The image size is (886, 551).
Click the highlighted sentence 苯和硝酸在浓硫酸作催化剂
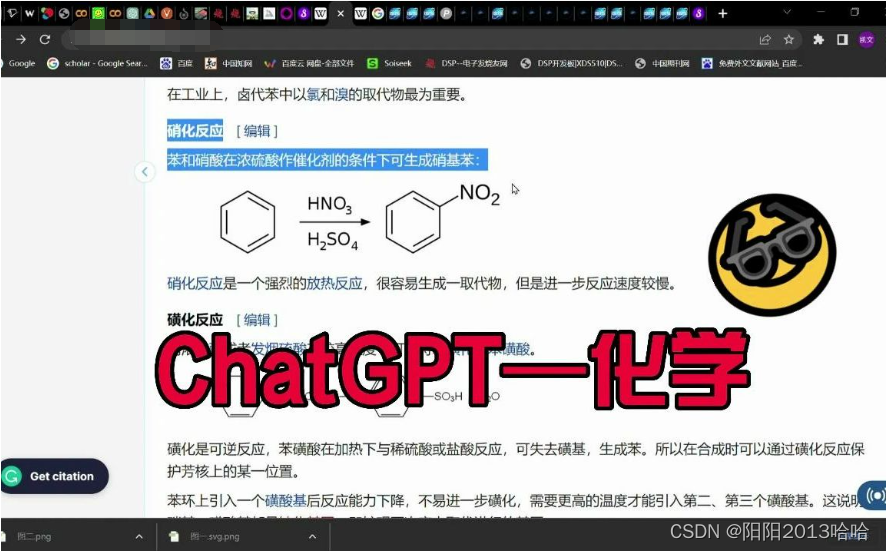(327, 160)
